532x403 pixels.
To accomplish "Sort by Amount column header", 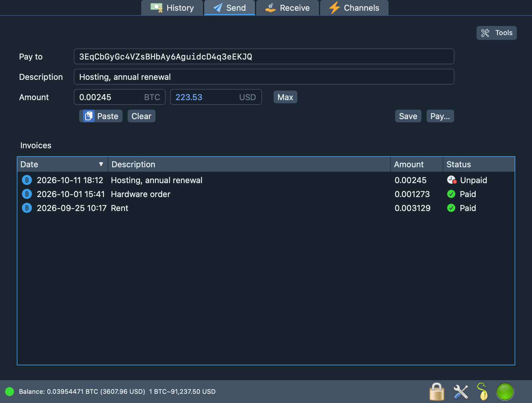I will click(417, 164).
